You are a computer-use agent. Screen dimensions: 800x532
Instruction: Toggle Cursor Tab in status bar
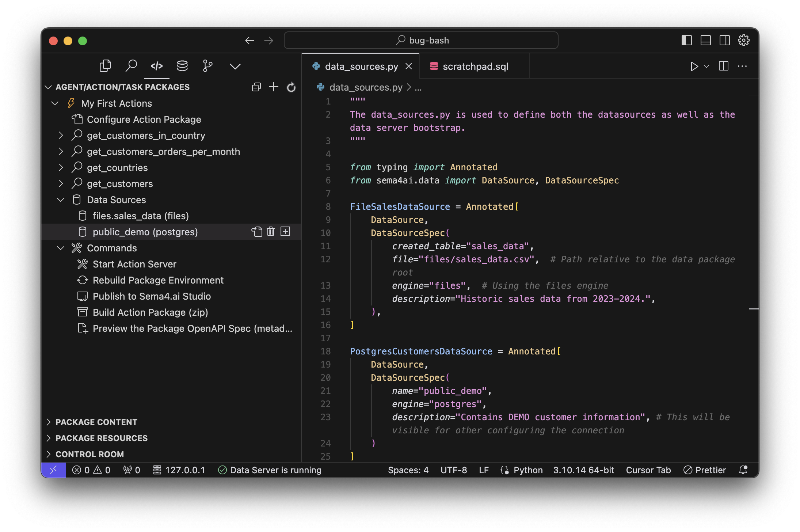(x=648, y=470)
